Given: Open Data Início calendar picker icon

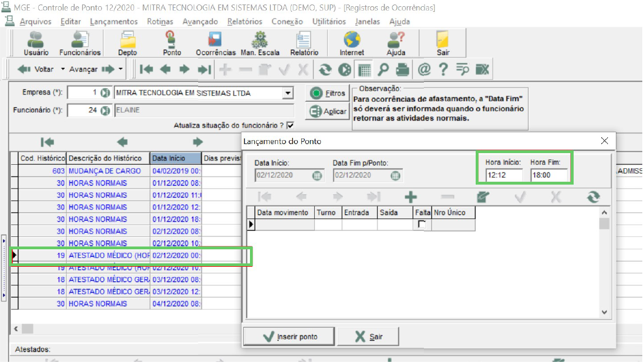Looking at the screenshot, I should point(317,176).
